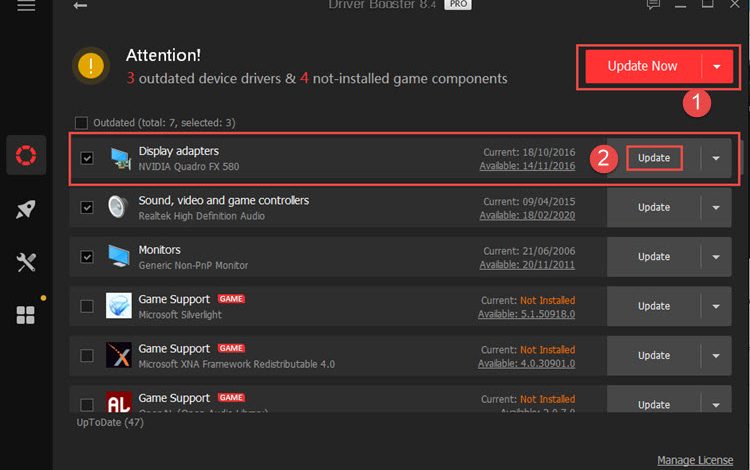
Task: Click the Monitors device icon
Action: tap(119, 256)
